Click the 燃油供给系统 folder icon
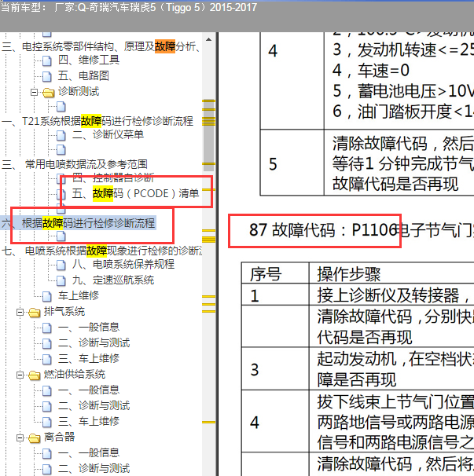The height and width of the screenshot is (476, 474). coord(35,375)
